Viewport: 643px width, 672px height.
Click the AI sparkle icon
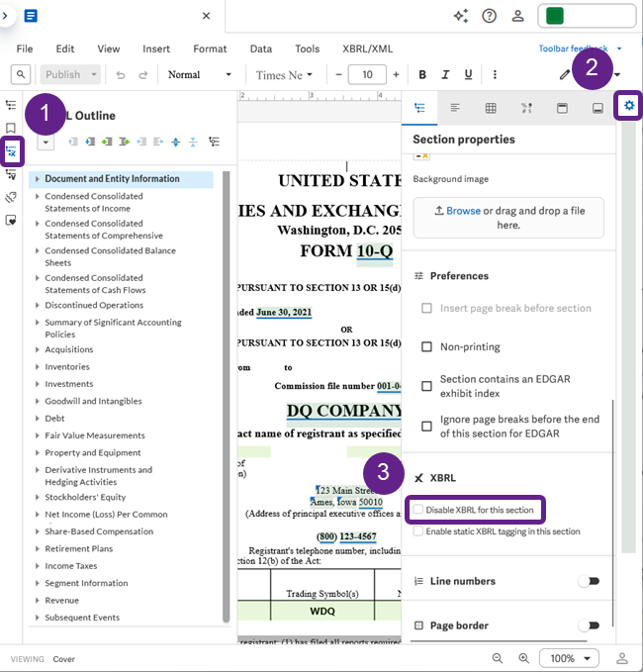pyautogui.click(x=461, y=16)
